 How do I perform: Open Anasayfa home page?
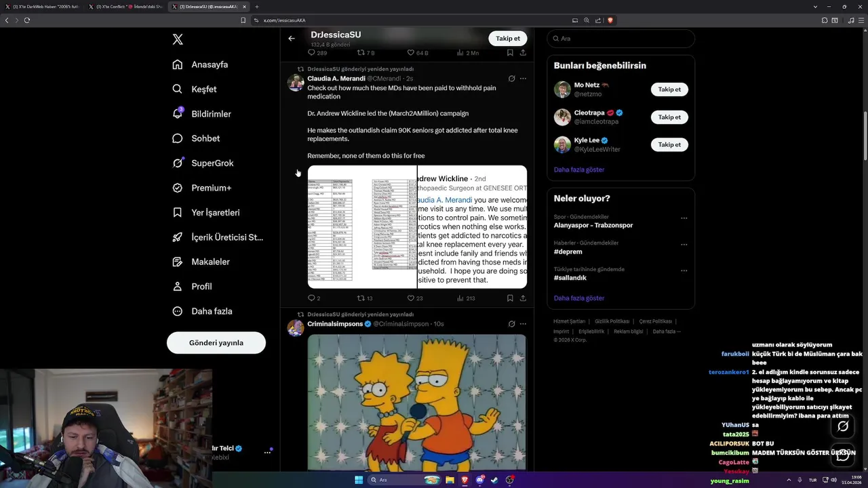click(200, 64)
